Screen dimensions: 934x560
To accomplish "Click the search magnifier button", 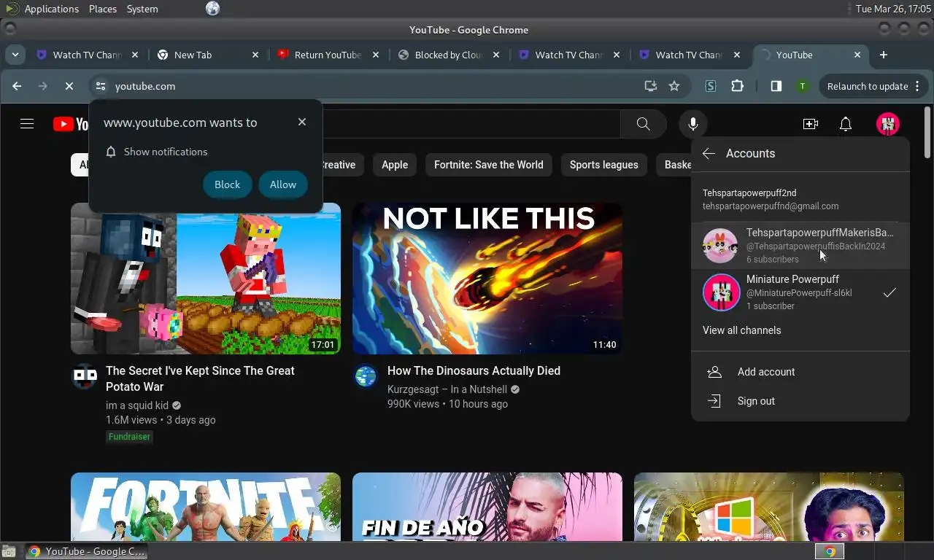I will [x=643, y=124].
